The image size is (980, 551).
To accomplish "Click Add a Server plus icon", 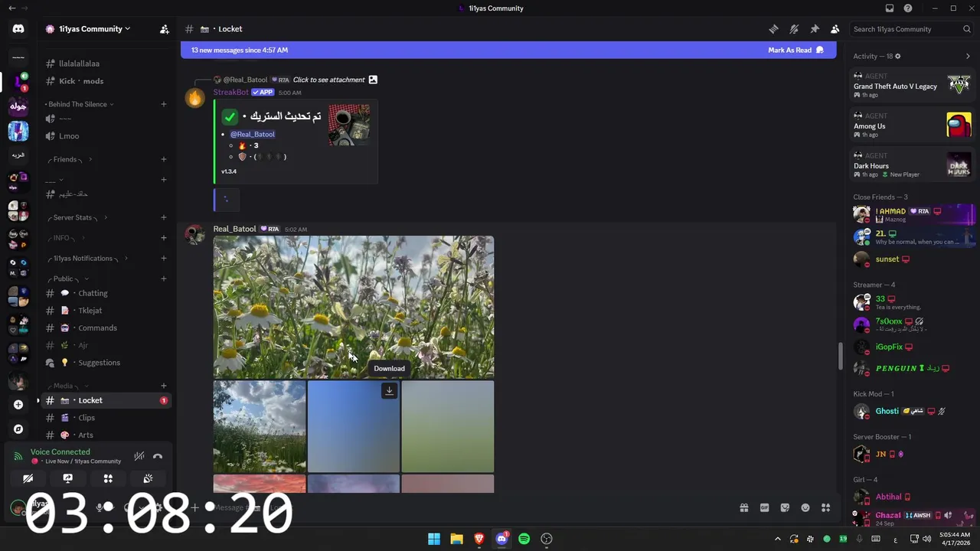I will coord(18,404).
